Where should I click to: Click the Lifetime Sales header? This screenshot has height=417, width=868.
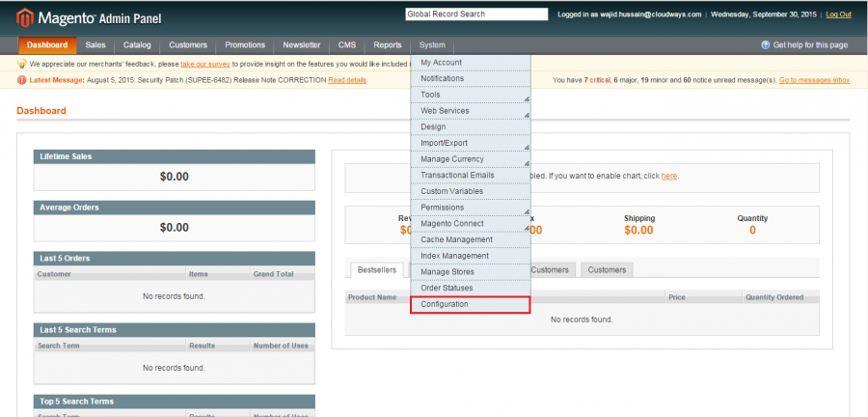175,156
